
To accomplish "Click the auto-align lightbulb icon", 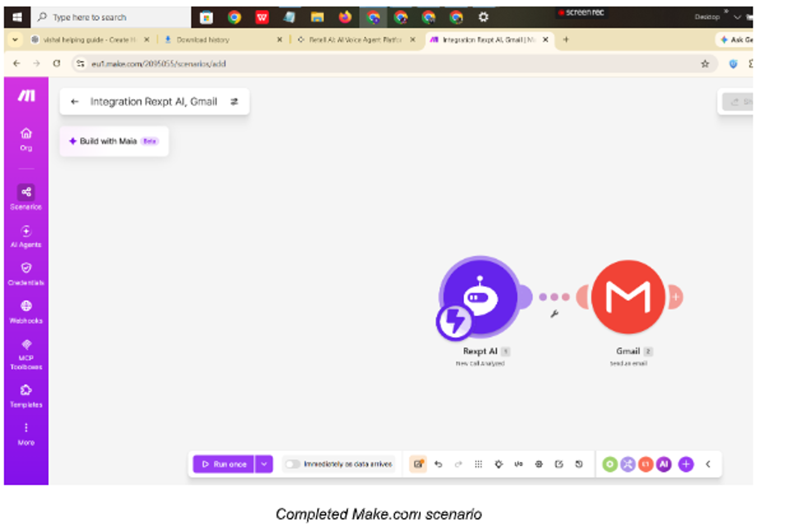I will coord(499,464).
